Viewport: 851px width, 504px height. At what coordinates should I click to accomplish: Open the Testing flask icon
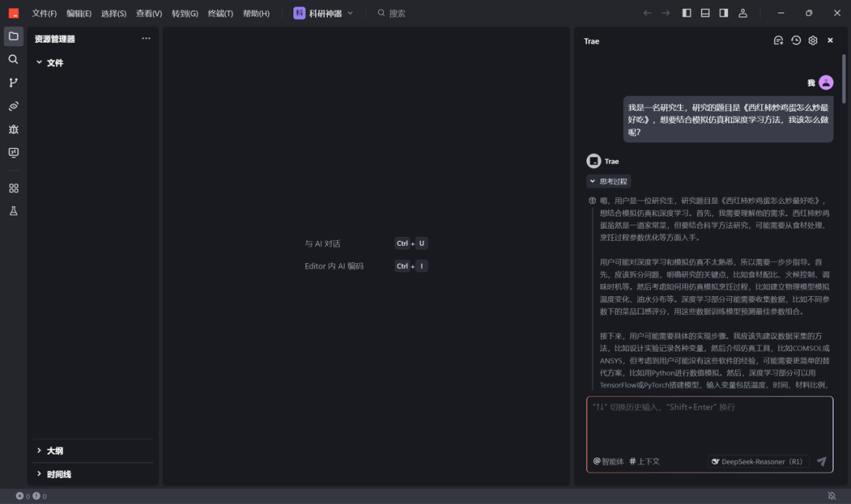13,211
